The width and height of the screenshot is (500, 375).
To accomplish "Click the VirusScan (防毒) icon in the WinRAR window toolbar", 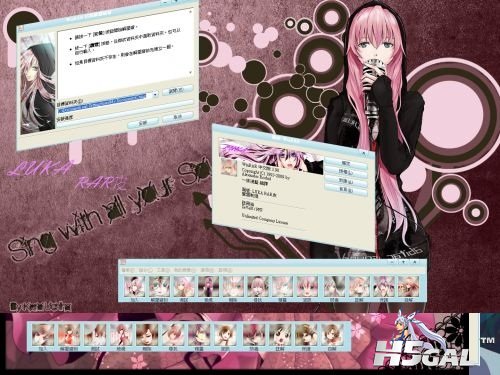I will point(334,287).
